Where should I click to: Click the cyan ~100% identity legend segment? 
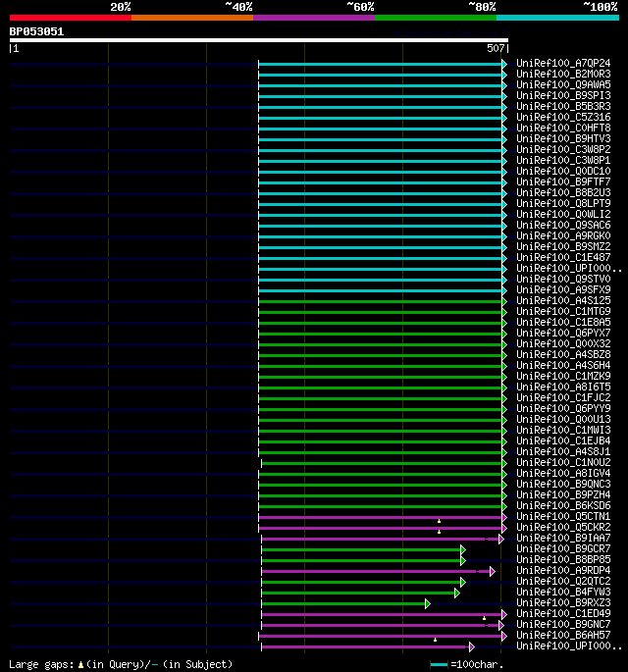tap(557, 18)
